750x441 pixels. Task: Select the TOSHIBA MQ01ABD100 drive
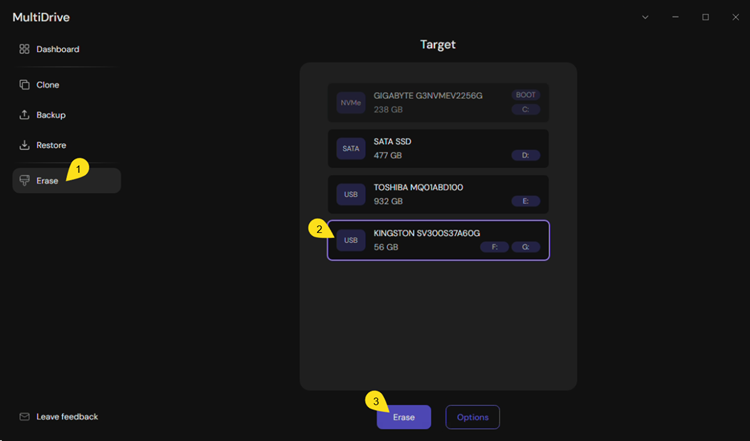click(438, 194)
